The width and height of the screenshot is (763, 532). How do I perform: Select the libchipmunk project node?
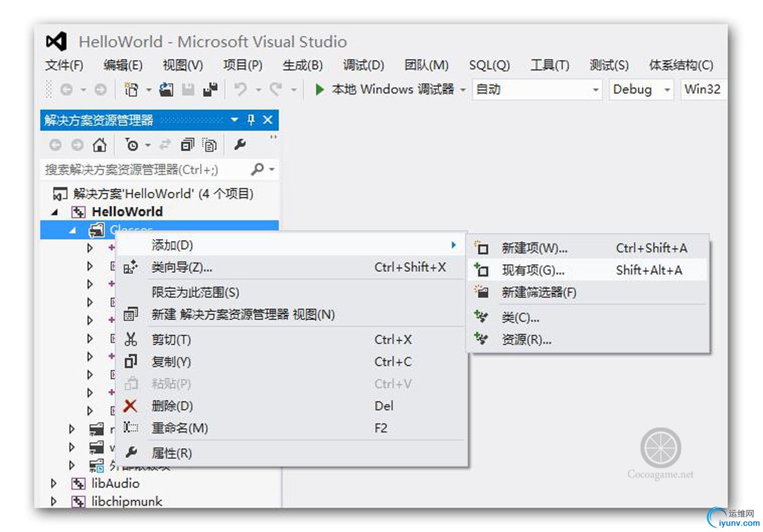click(127, 502)
